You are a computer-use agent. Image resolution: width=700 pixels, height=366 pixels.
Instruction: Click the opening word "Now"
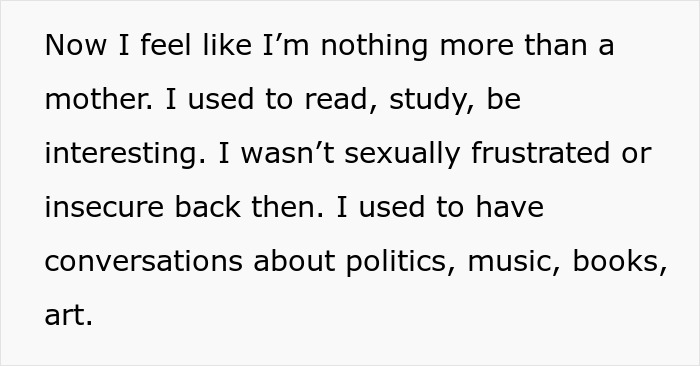(x=75, y=46)
